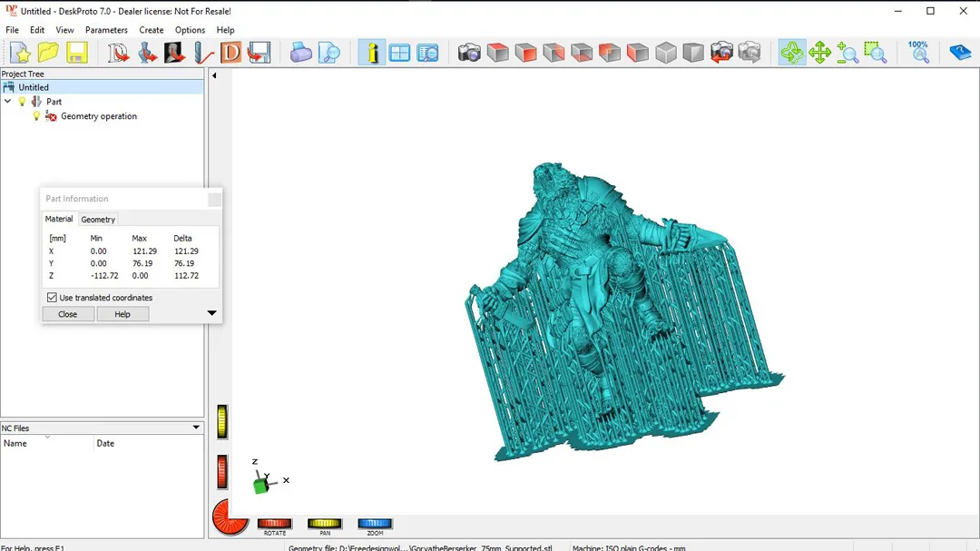The height and width of the screenshot is (551, 980).
Task: Click the red ROTATE thumbwheel at the bottom
Action: (275, 524)
